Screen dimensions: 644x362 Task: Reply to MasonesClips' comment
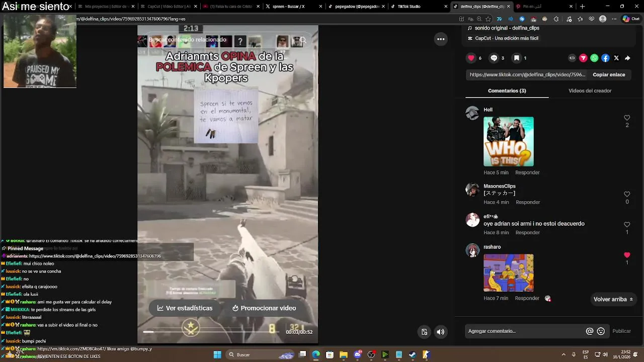528,202
